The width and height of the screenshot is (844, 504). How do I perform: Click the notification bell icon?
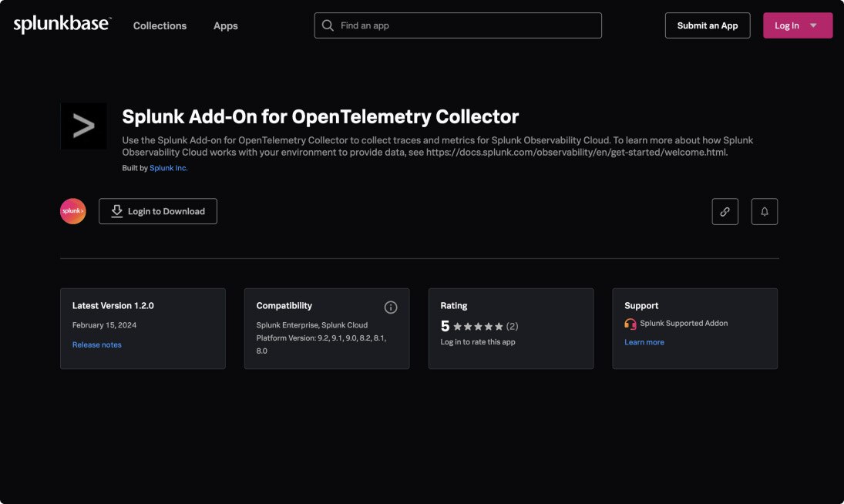[x=764, y=211]
